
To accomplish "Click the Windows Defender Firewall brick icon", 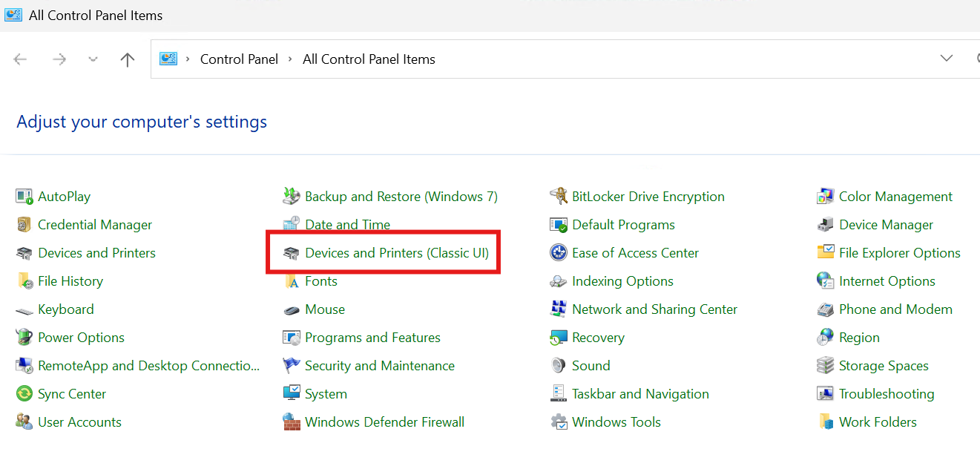I will (x=292, y=422).
